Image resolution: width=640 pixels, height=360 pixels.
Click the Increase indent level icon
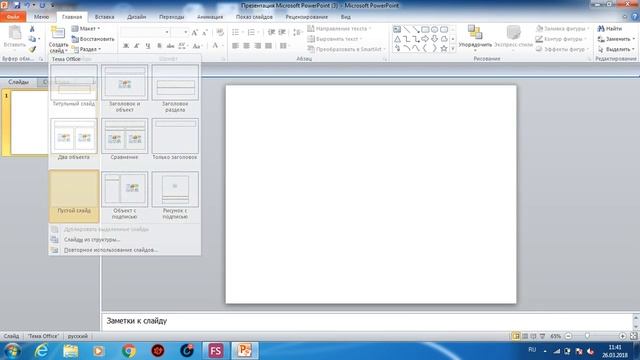[x=282, y=32]
